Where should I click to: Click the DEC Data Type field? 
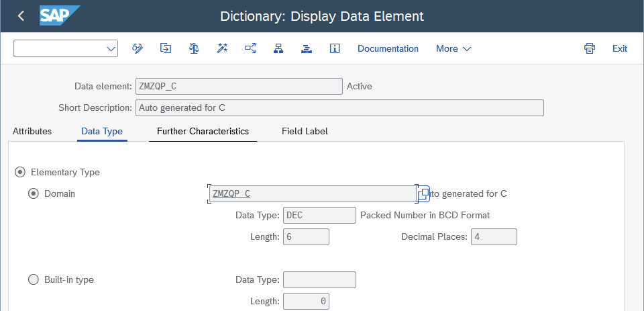(319, 215)
